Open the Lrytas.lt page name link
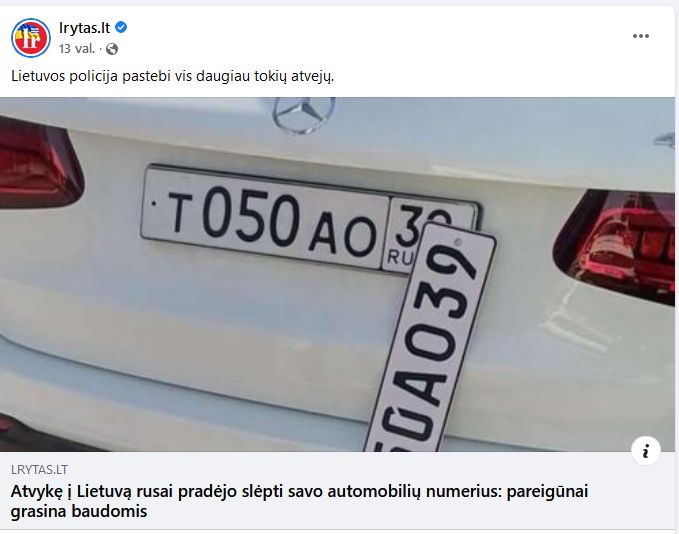679x534 pixels. (x=84, y=28)
